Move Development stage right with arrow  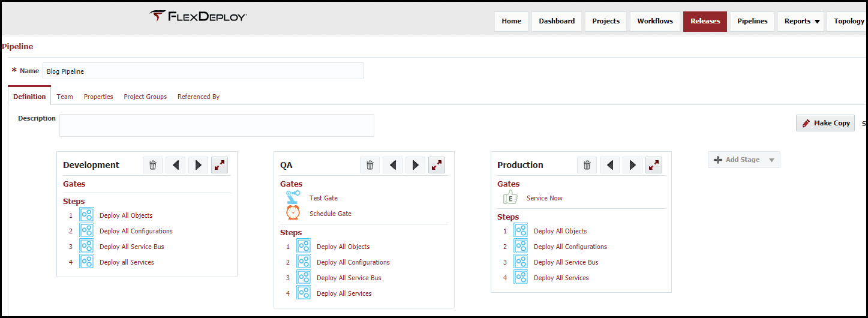pos(199,165)
